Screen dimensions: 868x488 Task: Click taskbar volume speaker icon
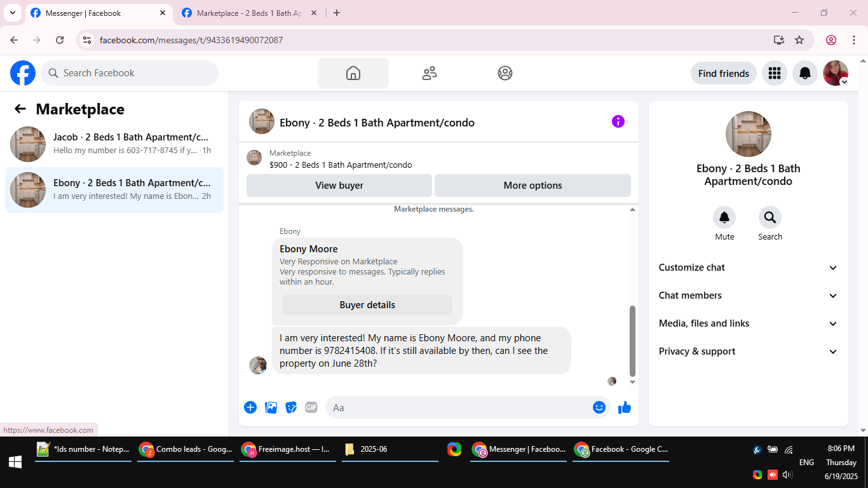tap(788, 475)
